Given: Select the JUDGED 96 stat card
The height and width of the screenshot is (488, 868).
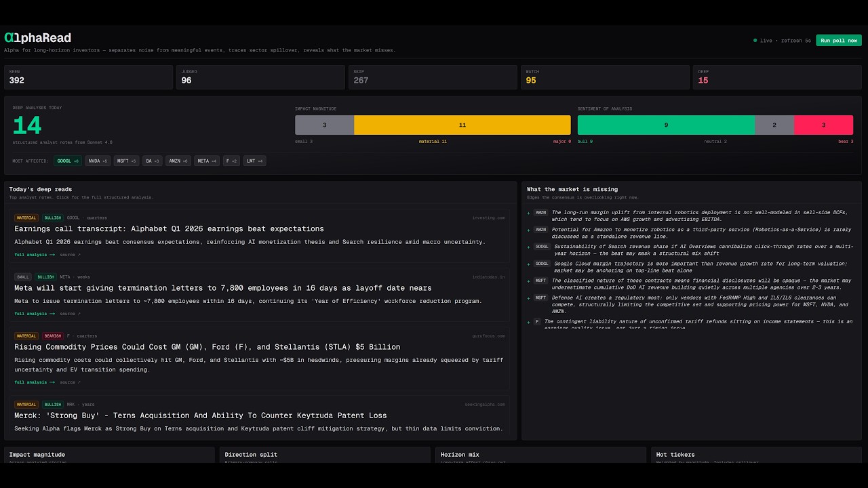Looking at the screenshot, I should click(260, 77).
